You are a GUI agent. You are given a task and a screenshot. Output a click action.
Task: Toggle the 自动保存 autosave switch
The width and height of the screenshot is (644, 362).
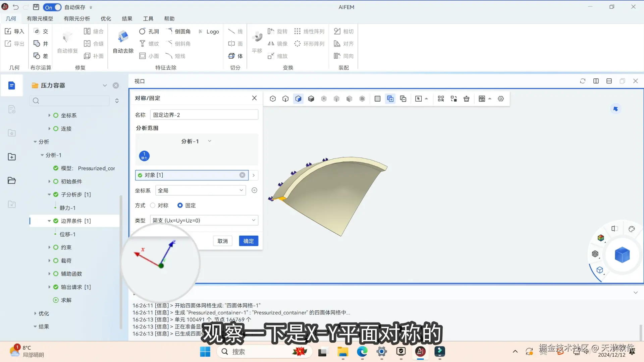pos(53,7)
